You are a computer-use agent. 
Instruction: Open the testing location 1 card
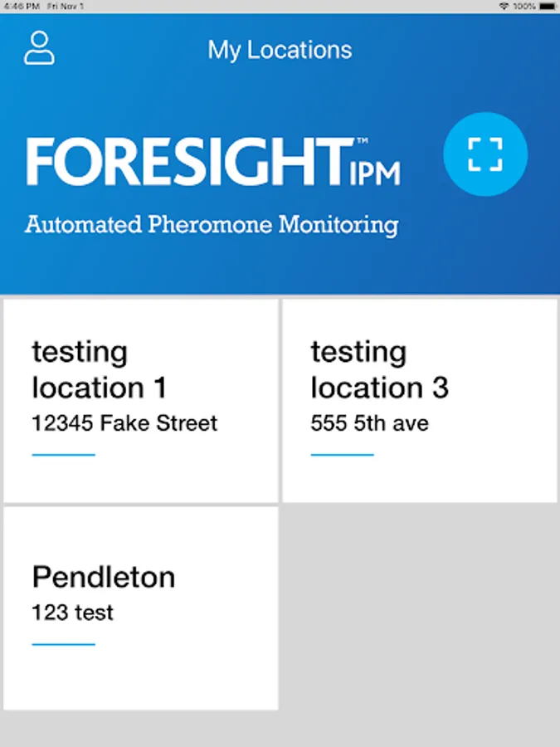click(x=141, y=400)
